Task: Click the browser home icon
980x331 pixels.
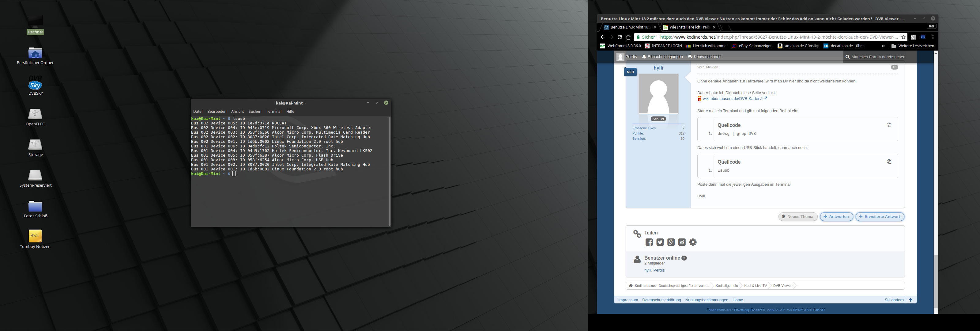Action: tap(628, 37)
